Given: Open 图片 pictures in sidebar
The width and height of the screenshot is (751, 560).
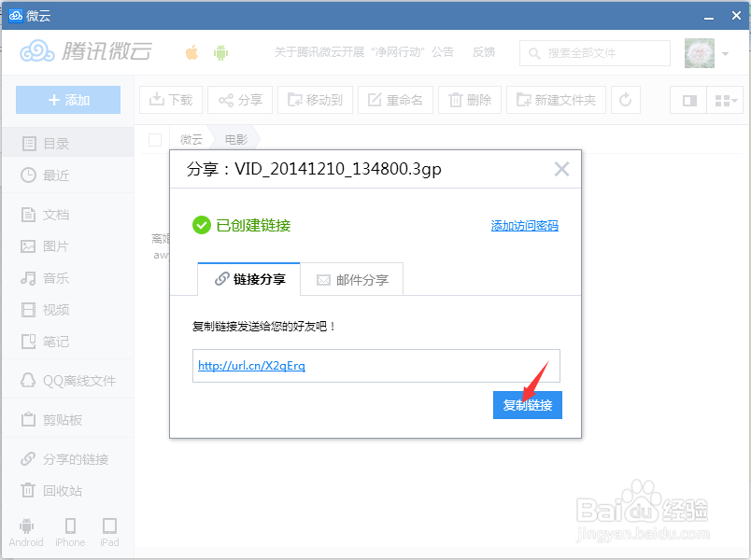Looking at the screenshot, I should [68, 246].
